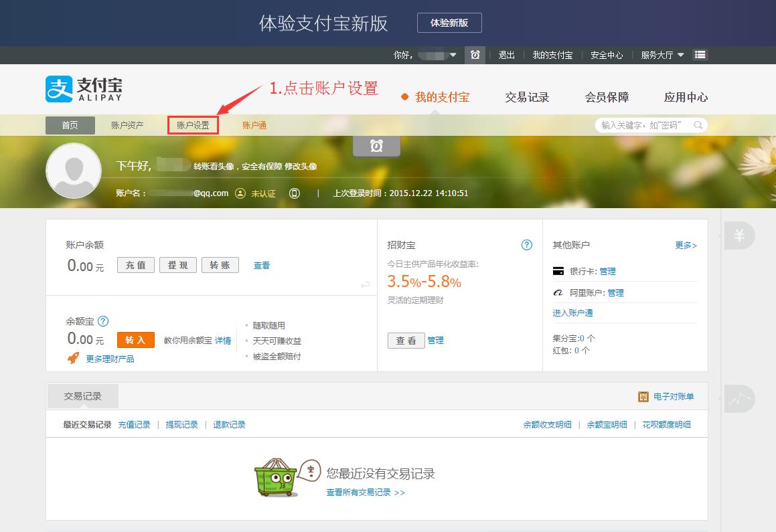Select the 账户通 sub-tab
This screenshot has height=532, width=776.
[x=254, y=125]
